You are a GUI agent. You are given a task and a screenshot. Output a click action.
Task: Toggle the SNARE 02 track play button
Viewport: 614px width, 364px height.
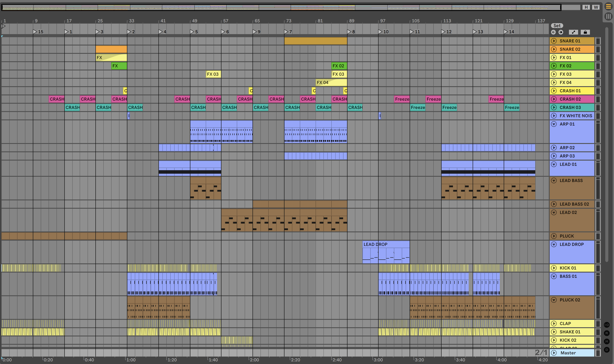[x=554, y=49]
